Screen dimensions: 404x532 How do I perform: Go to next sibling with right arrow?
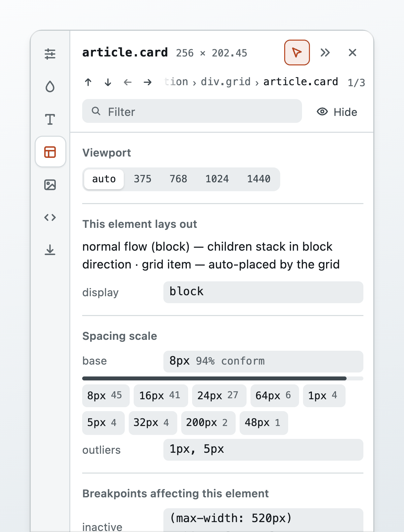coord(148,82)
